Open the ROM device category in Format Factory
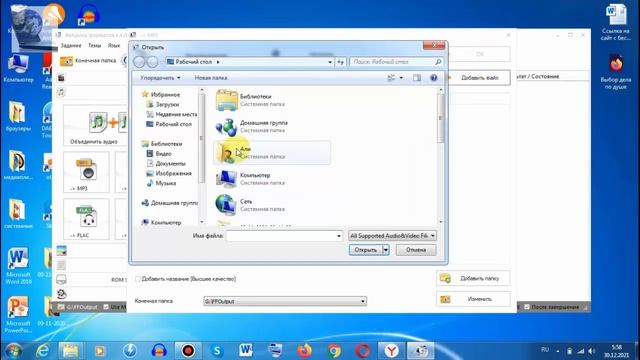 pyautogui.click(x=61, y=279)
